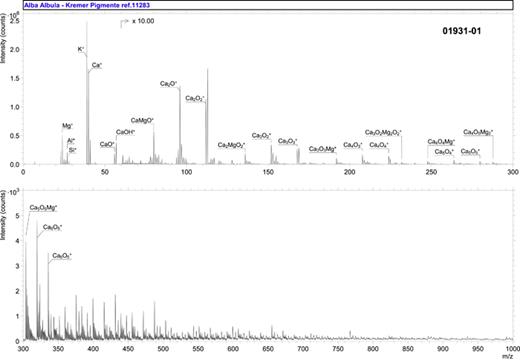Click the CaOH+ peak label

[125, 132]
